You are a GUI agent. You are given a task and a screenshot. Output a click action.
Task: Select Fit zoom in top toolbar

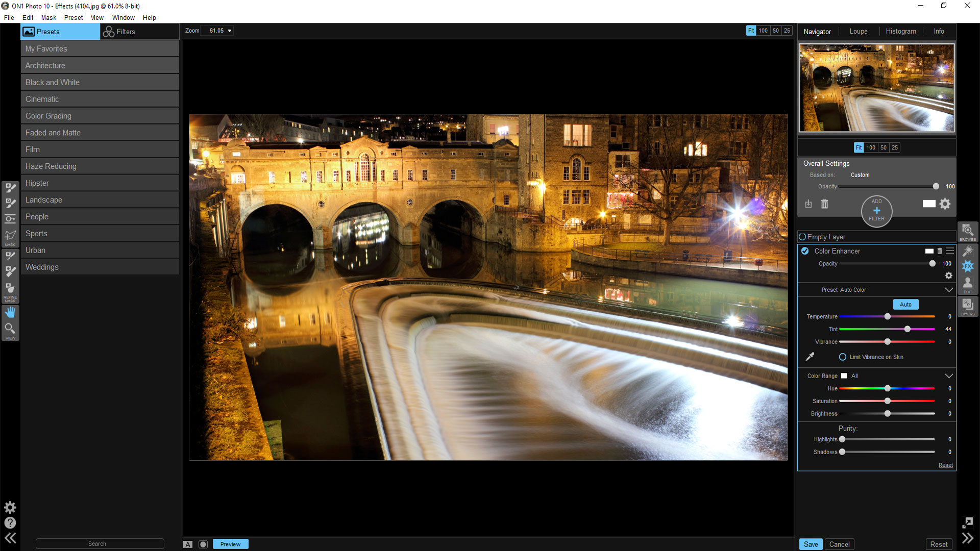click(751, 31)
